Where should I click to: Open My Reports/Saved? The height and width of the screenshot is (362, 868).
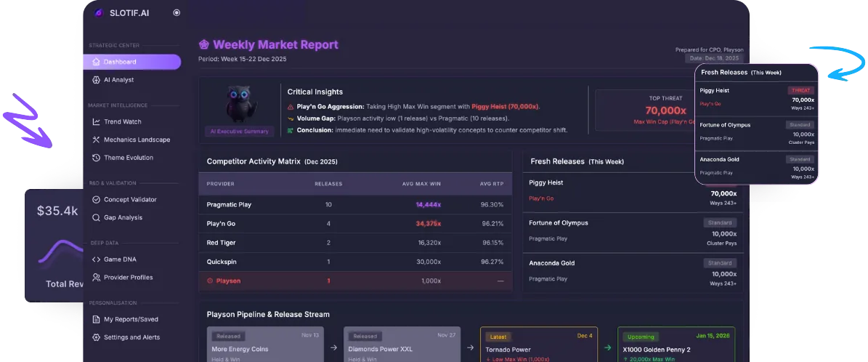[x=131, y=319]
